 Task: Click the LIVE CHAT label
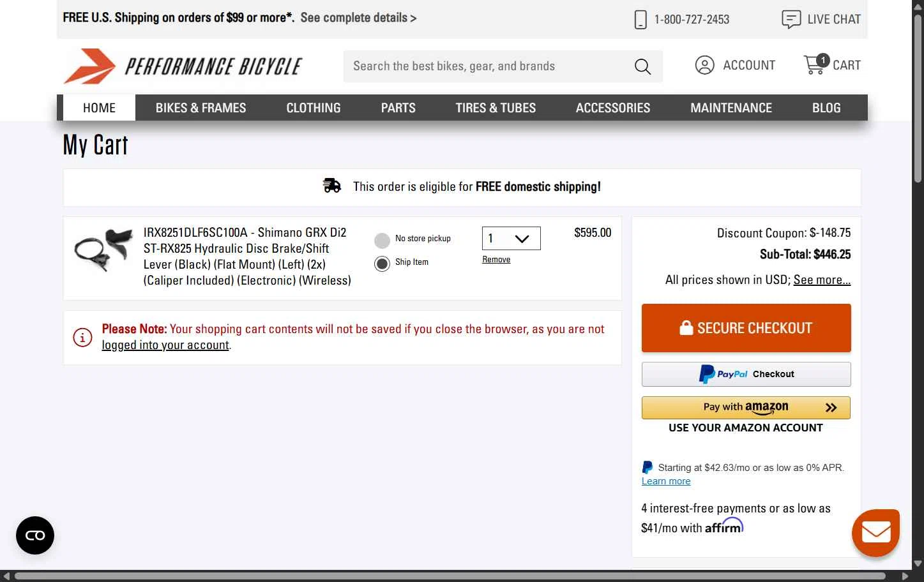[x=834, y=19]
